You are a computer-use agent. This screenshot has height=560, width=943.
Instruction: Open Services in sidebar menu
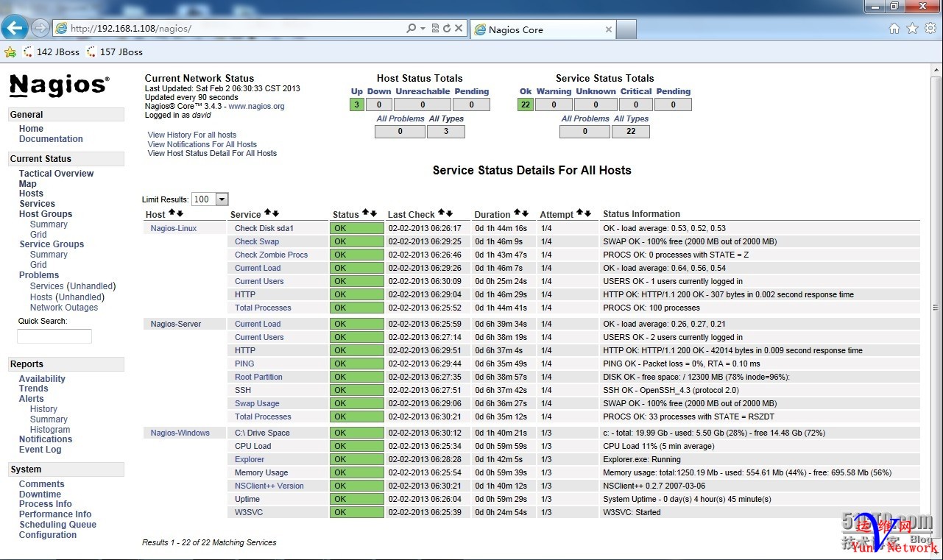coord(37,204)
